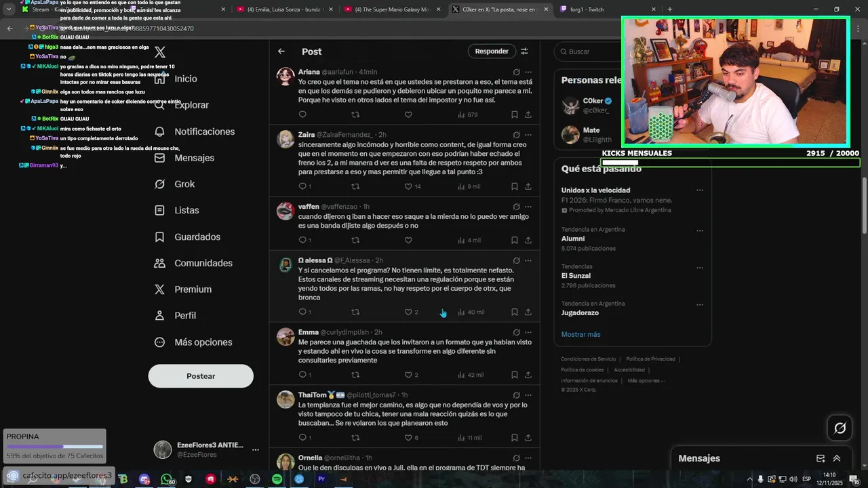Open Listas in sidebar
868x488 pixels.
[177, 211]
